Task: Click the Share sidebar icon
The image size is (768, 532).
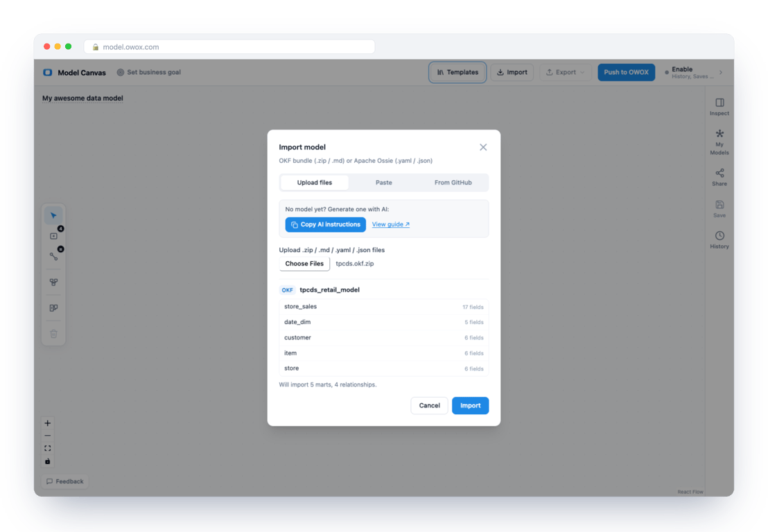Action: (x=719, y=177)
